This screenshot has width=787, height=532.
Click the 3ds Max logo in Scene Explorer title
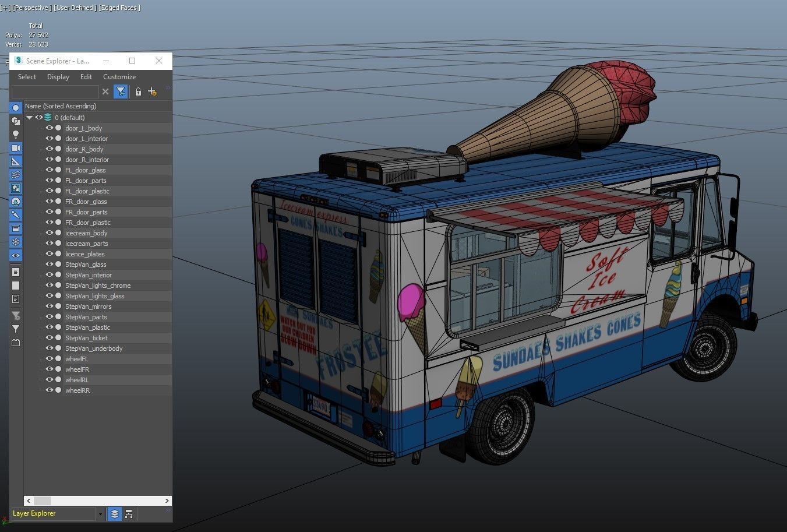point(18,61)
